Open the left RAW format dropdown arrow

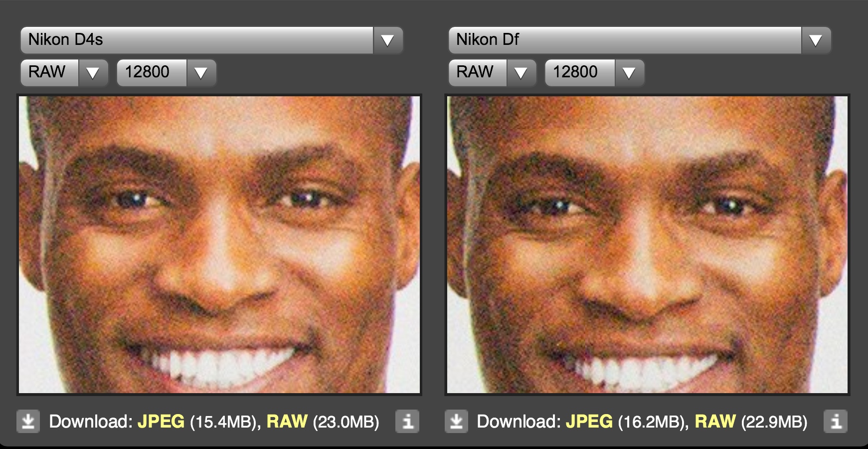(93, 73)
